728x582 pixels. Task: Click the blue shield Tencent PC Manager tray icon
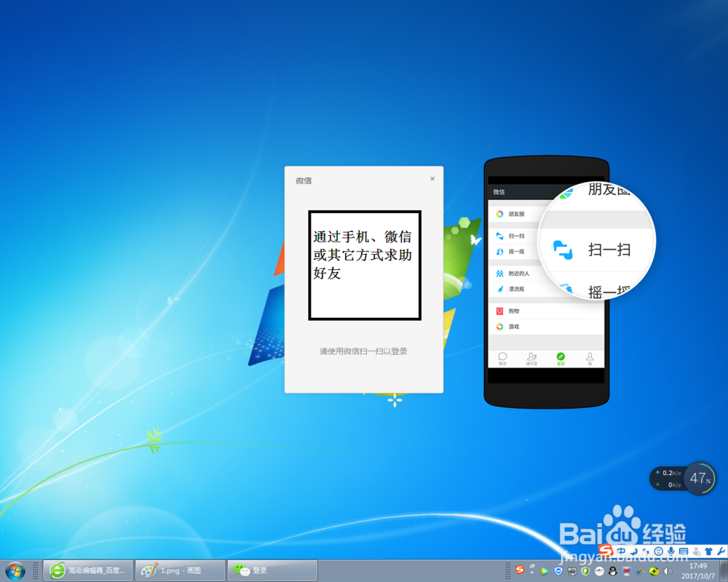[558, 571]
